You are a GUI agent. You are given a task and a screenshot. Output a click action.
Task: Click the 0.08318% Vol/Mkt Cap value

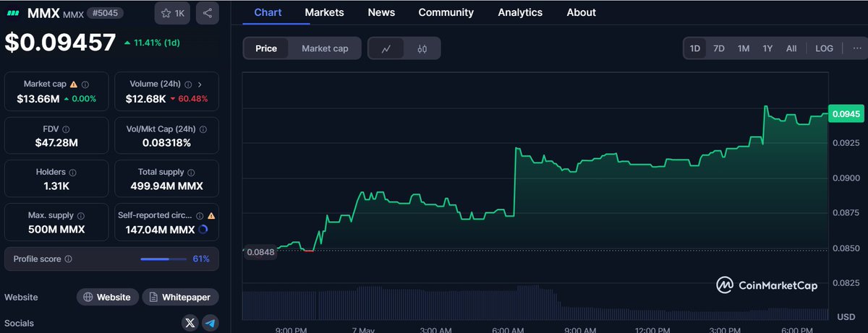(167, 143)
